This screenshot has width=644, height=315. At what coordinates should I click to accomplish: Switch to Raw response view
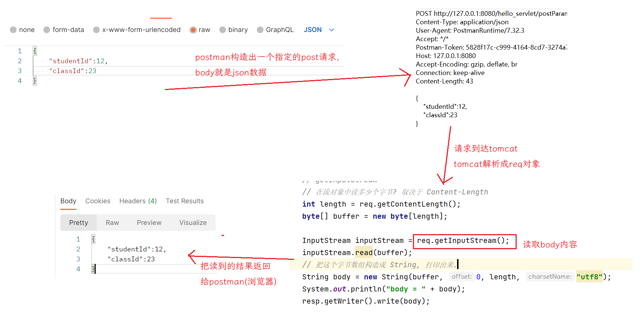point(112,223)
